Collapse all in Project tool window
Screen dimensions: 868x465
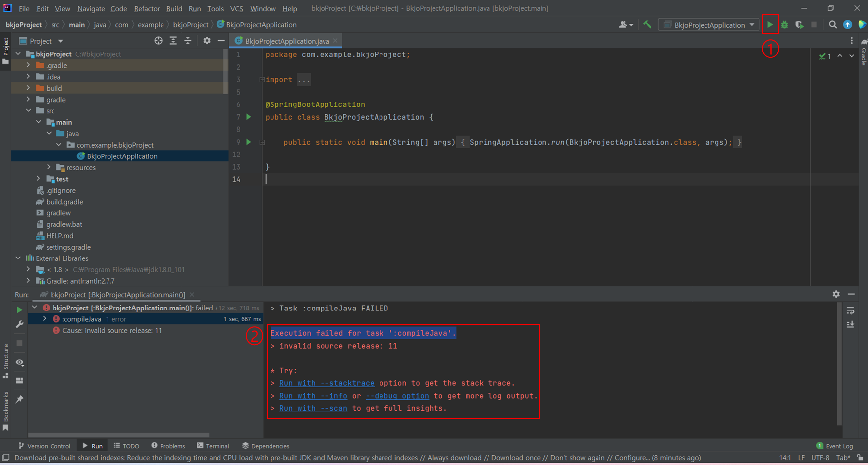click(x=188, y=41)
